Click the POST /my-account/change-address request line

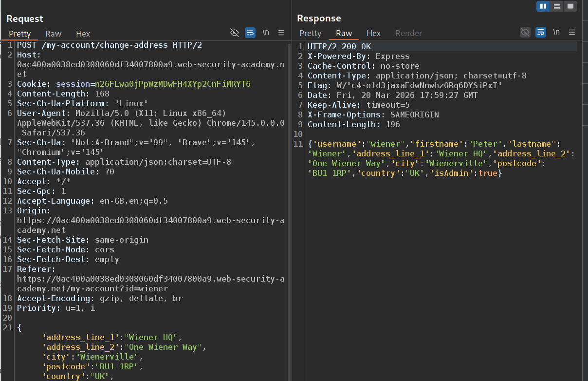point(110,45)
